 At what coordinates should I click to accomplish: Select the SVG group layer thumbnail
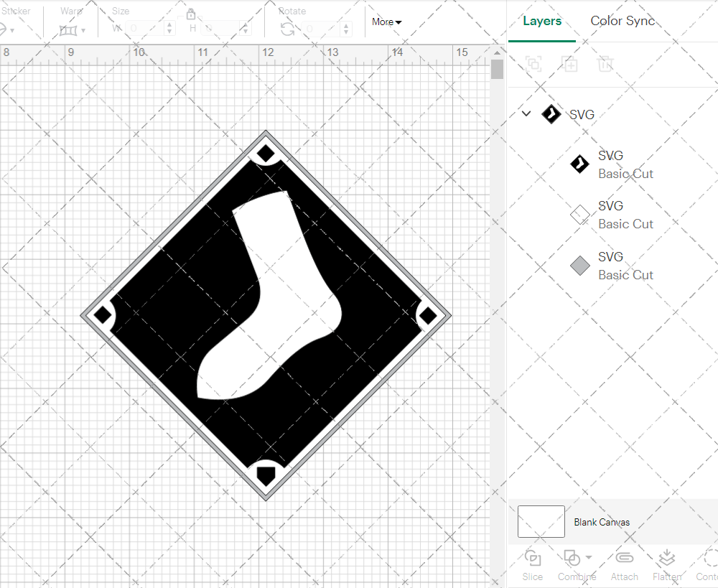pos(551,114)
